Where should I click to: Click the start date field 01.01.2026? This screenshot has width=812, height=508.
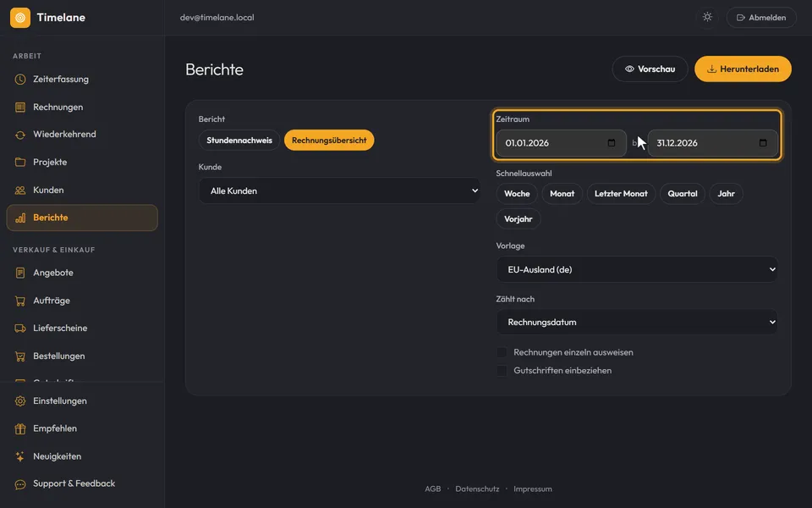click(x=562, y=143)
